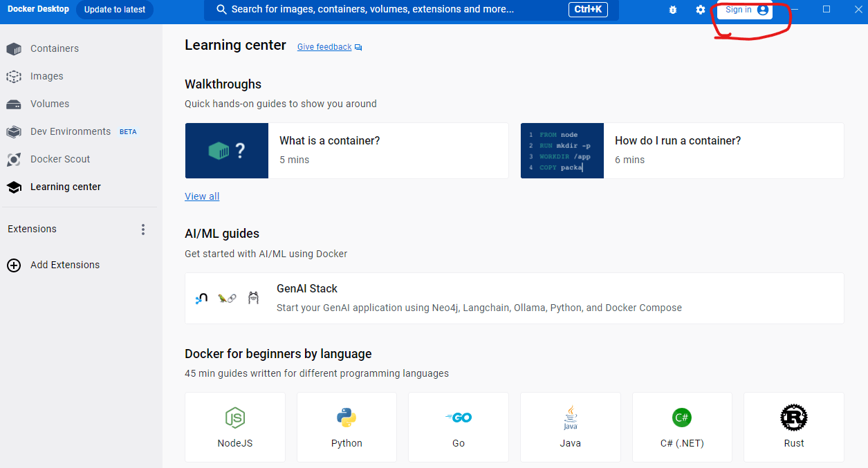Click the Rust guide label
868x468 pixels.
point(794,443)
